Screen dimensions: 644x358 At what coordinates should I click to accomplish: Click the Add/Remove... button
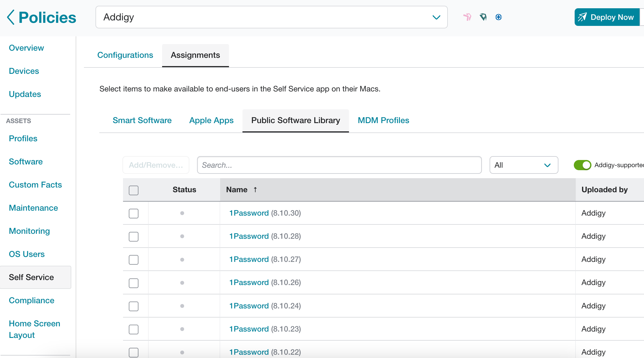tap(156, 165)
